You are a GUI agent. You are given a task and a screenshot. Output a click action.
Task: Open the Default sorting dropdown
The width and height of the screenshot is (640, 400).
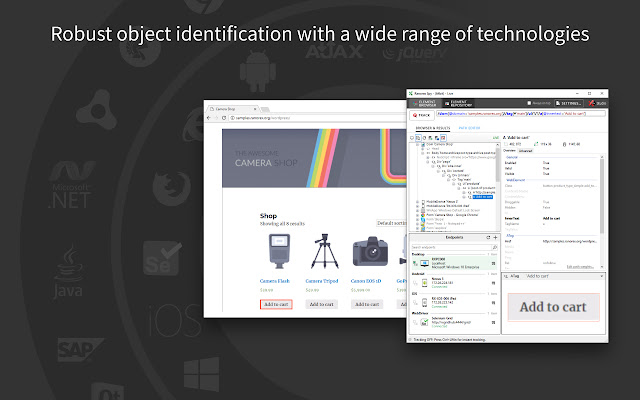tap(391, 222)
